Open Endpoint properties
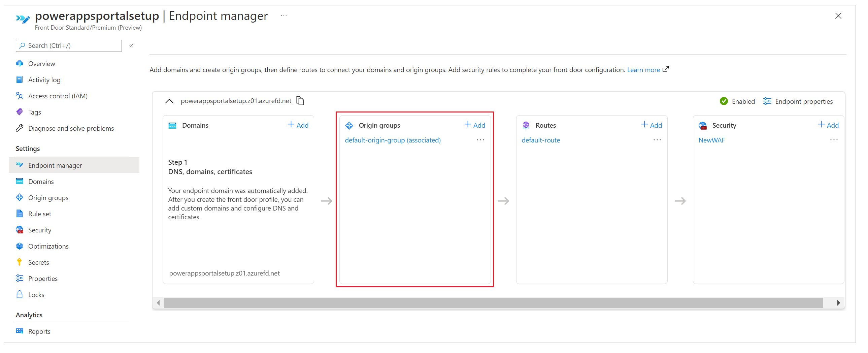The height and width of the screenshot is (353, 868). click(x=798, y=101)
